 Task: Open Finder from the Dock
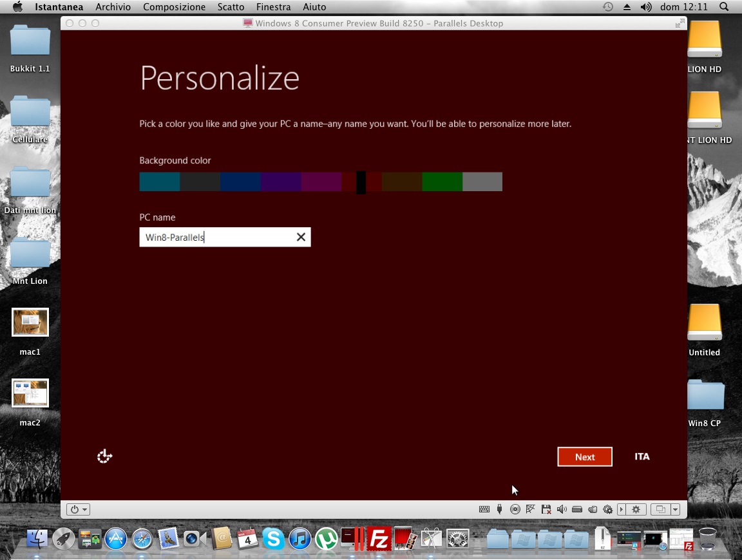click(37, 539)
